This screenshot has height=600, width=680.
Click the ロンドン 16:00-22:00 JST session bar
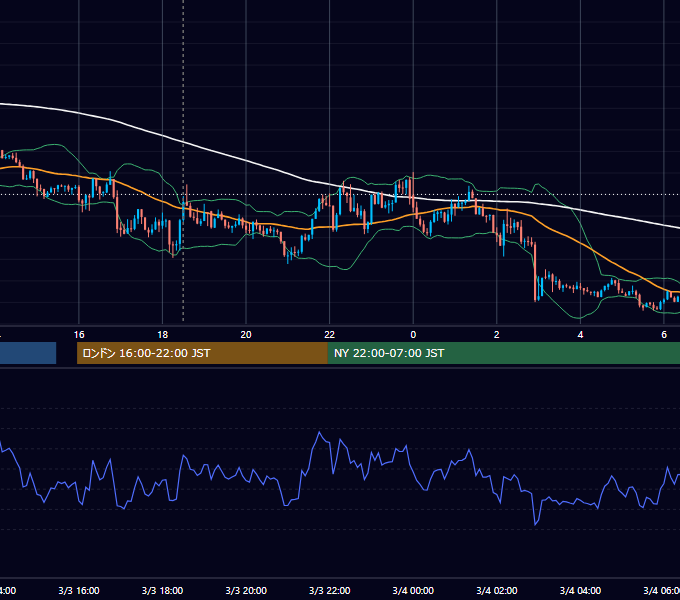202,353
